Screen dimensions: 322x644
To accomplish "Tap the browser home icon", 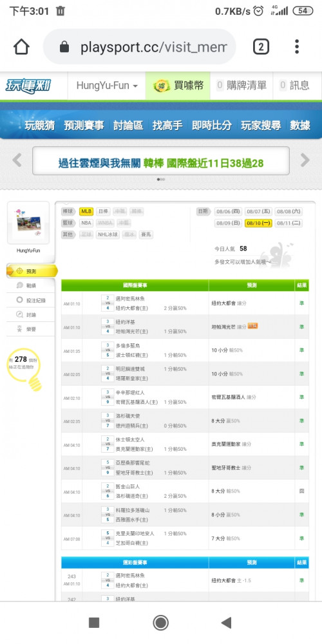I will point(21,47).
